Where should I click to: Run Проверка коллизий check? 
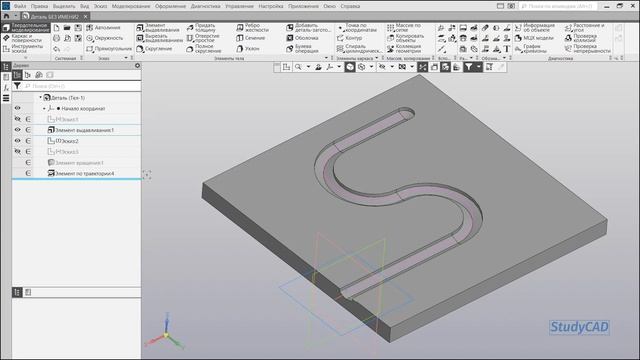(x=581, y=38)
